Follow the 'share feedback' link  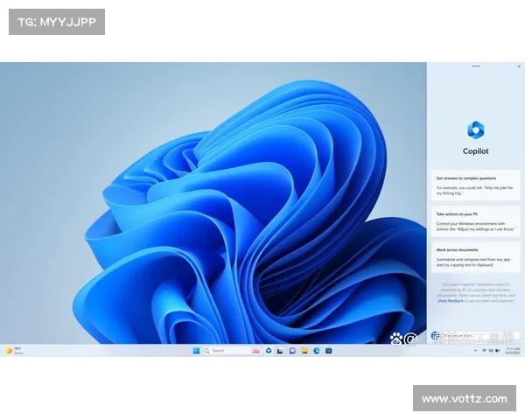pyautogui.click(x=451, y=301)
